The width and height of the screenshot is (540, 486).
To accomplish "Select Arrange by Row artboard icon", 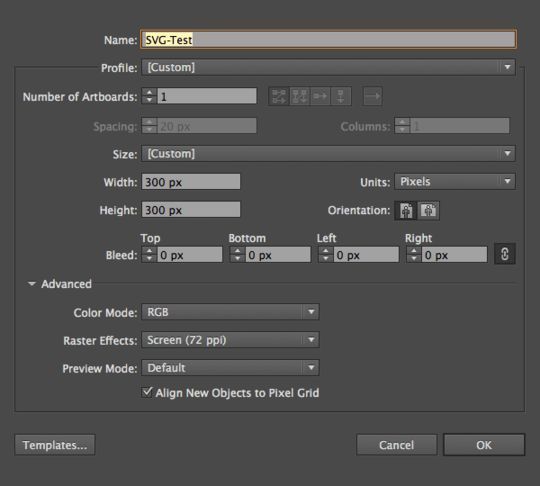I will (320, 96).
